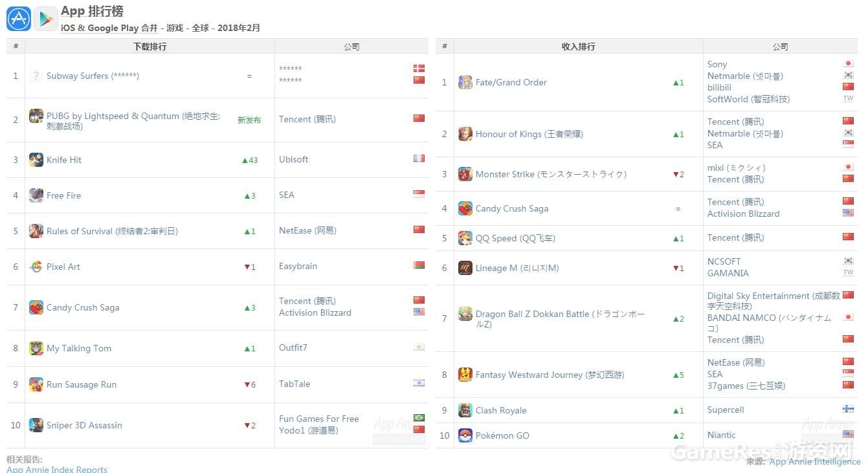Click the 下载排行 column header
The width and height of the screenshot is (868, 473).
150,47
